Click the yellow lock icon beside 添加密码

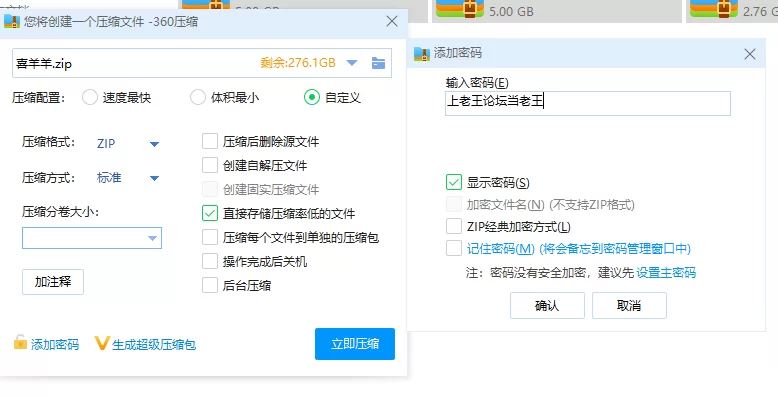click(20, 342)
